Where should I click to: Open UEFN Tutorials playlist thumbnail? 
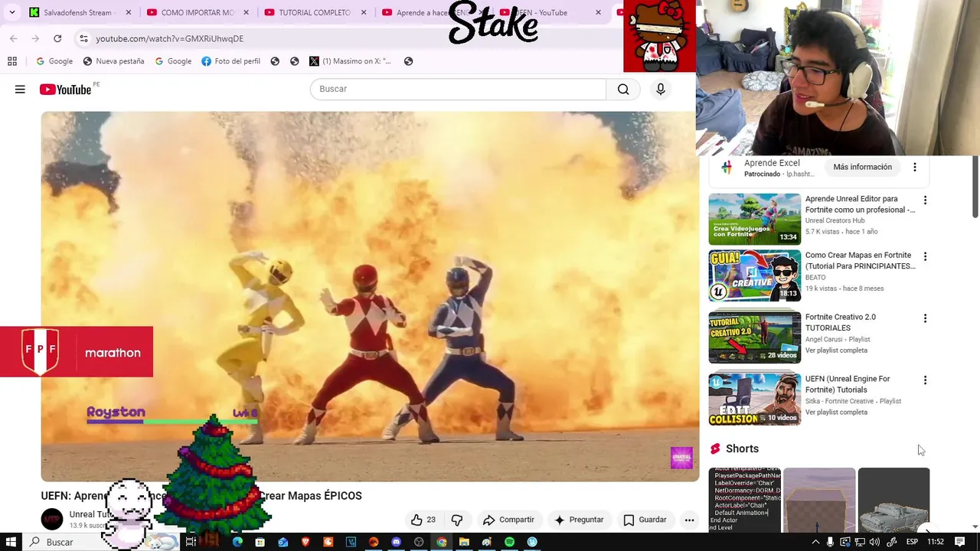coord(754,399)
